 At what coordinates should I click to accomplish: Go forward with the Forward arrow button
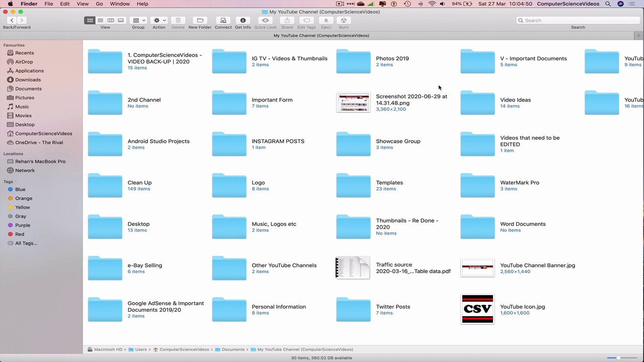click(x=22, y=20)
